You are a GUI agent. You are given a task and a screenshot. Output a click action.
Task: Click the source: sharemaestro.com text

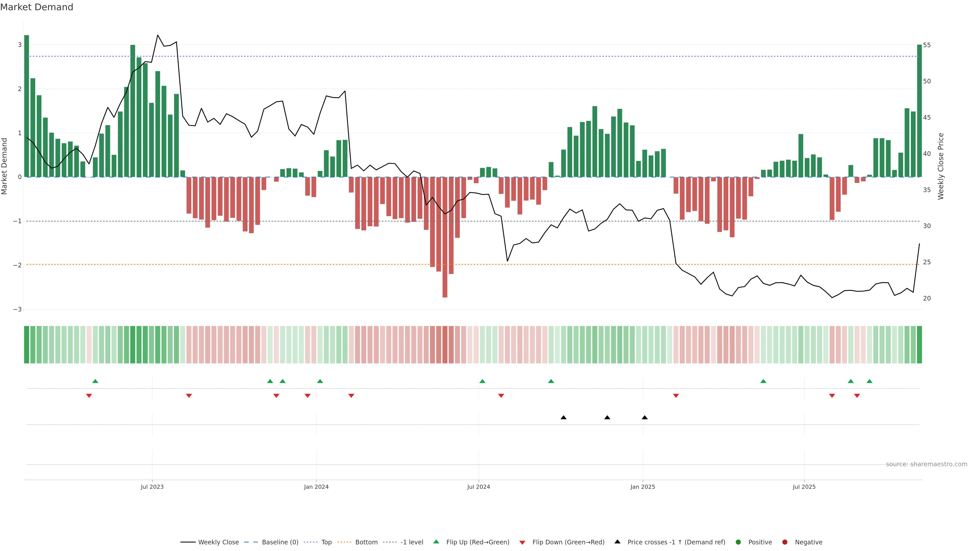pyautogui.click(x=926, y=464)
